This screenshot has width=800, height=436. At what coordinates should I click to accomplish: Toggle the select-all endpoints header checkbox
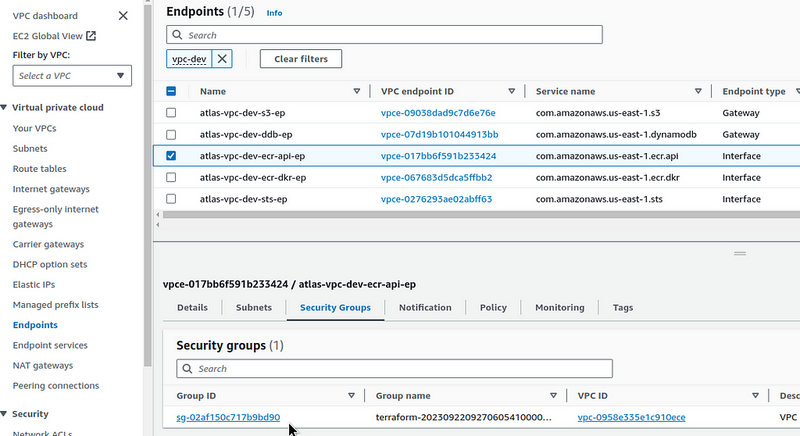171,91
